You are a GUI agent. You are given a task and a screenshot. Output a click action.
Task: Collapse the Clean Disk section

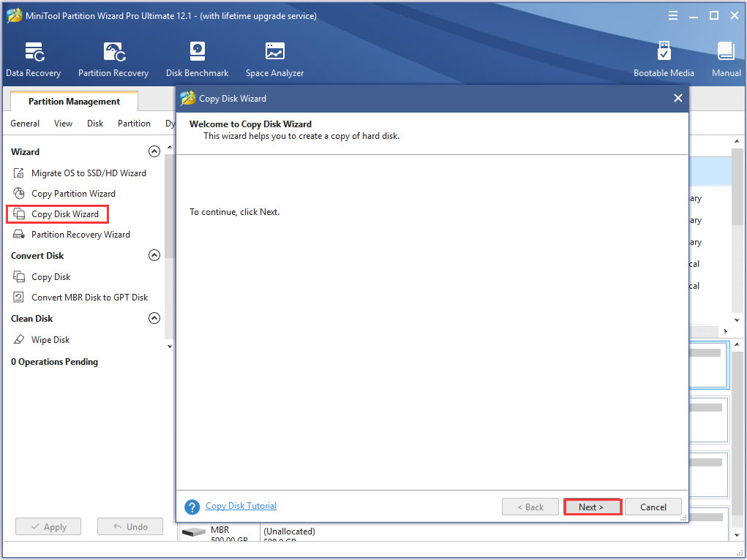pos(154,319)
